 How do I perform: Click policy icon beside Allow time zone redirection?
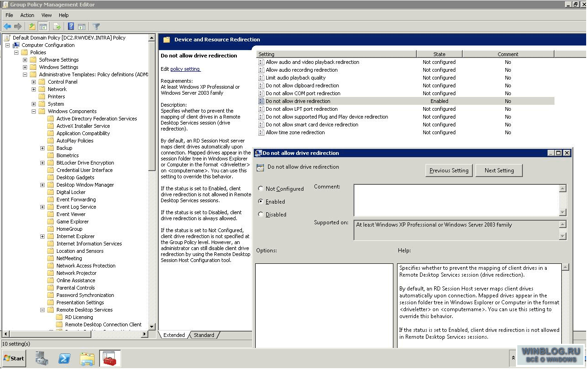click(261, 132)
